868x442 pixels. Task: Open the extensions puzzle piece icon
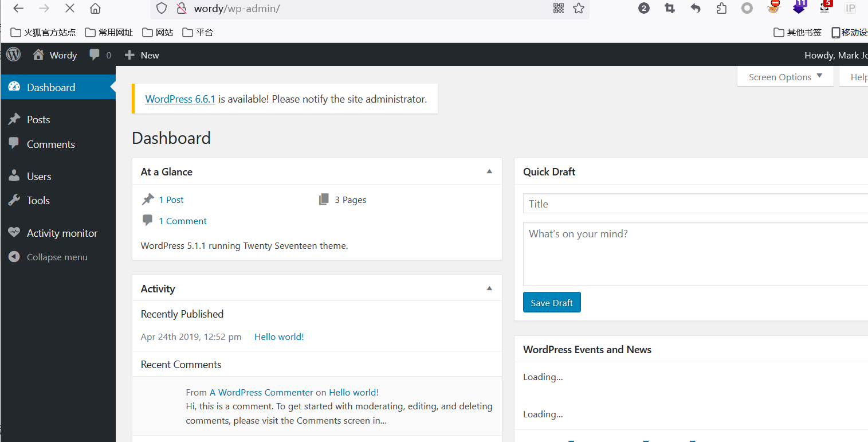coord(721,8)
